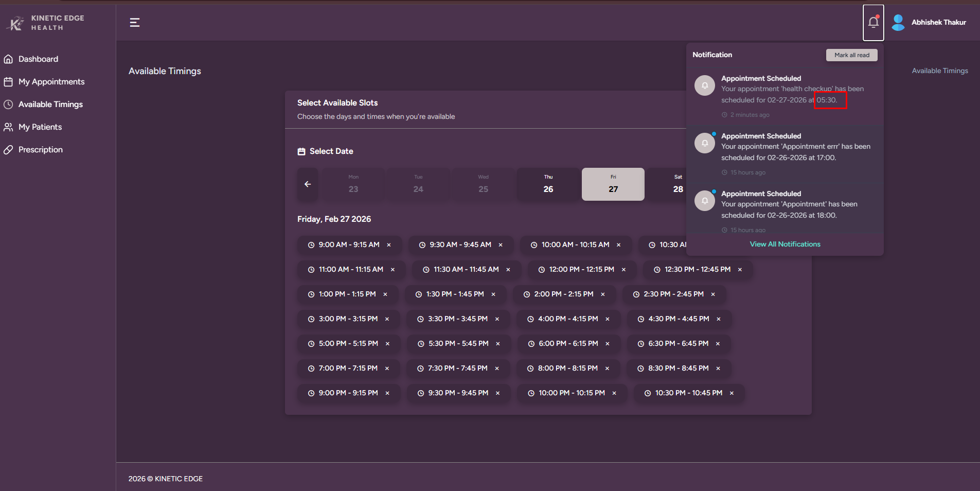The height and width of the screenshot is (491, 980).
Task: Delete the 10:30 PM - 10:45 PM slot
Action: (732, 393)
